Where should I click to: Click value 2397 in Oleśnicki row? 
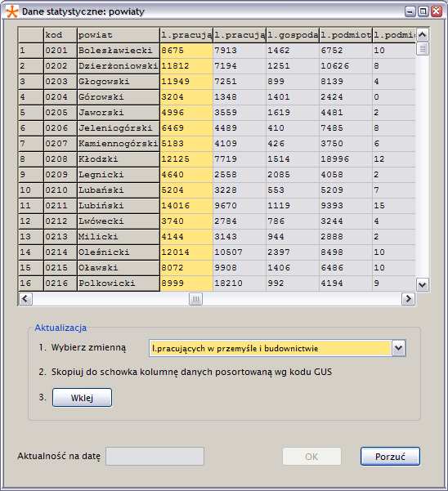(x=293, y=252)
